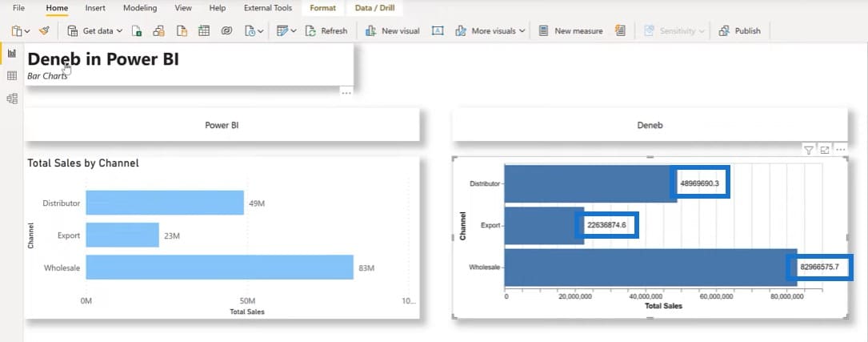Open ellipsis menu below title text box
The width and height of the screenshot is (868, 342).
[x=346, y=93]
